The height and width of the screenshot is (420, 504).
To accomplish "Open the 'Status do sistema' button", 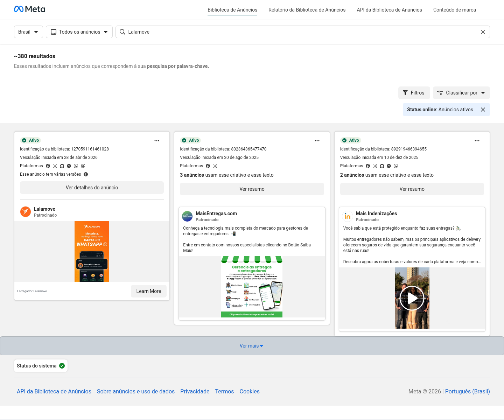I will (41, 366).
